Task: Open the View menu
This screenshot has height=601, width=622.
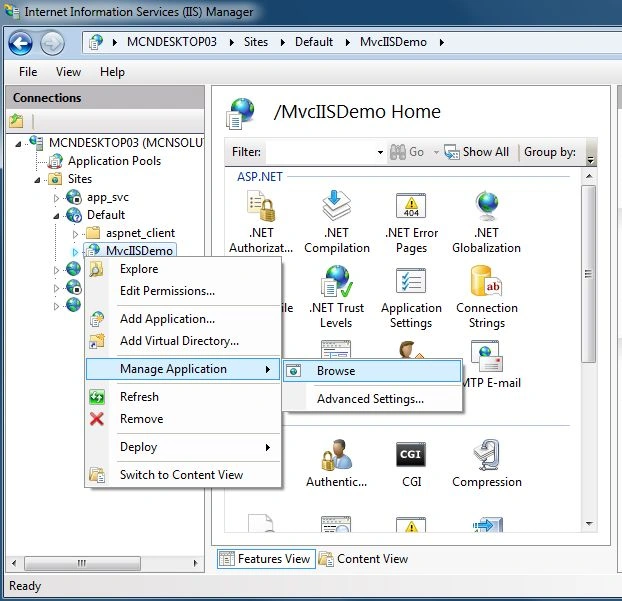Action: coord(68,72)
